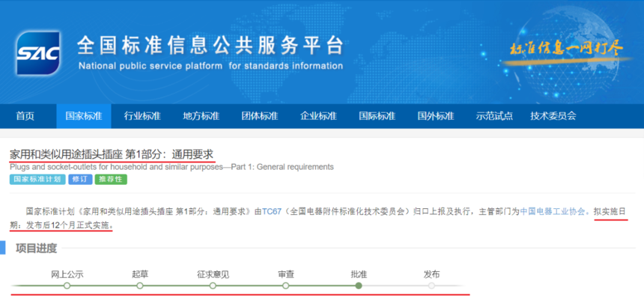The width and height of the screenshot is (644, 301).
Task: Click the SAC logo icon
Action: click(x=37, y=53)
